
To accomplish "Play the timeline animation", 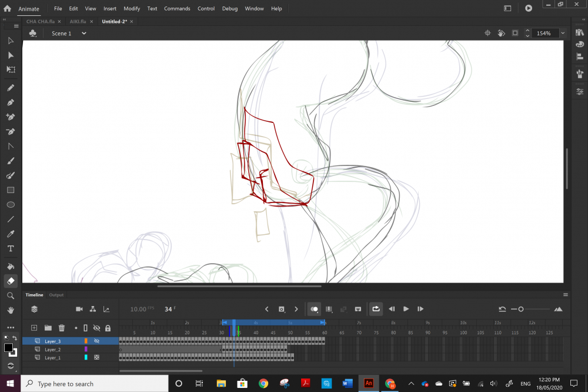I will 406,309.
